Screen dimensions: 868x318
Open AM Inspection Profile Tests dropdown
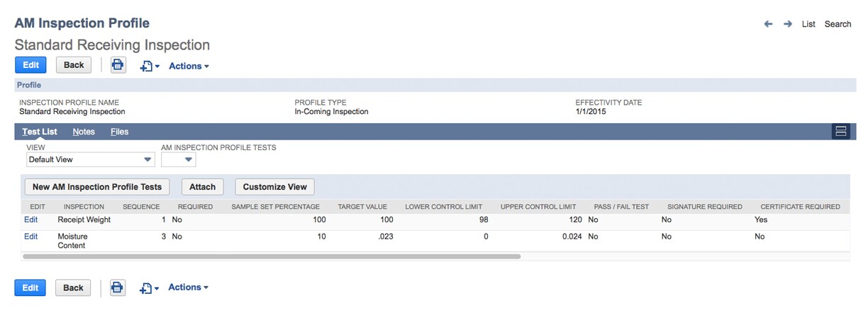[179, 159]
